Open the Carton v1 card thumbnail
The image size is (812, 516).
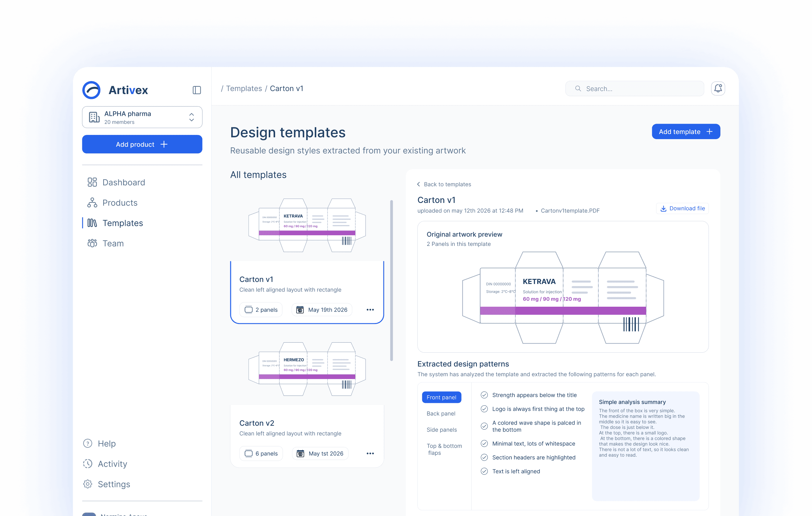tap(307, 225)
